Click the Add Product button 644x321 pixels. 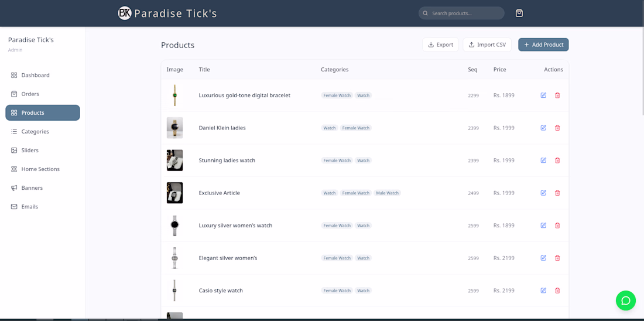(543, 45)
